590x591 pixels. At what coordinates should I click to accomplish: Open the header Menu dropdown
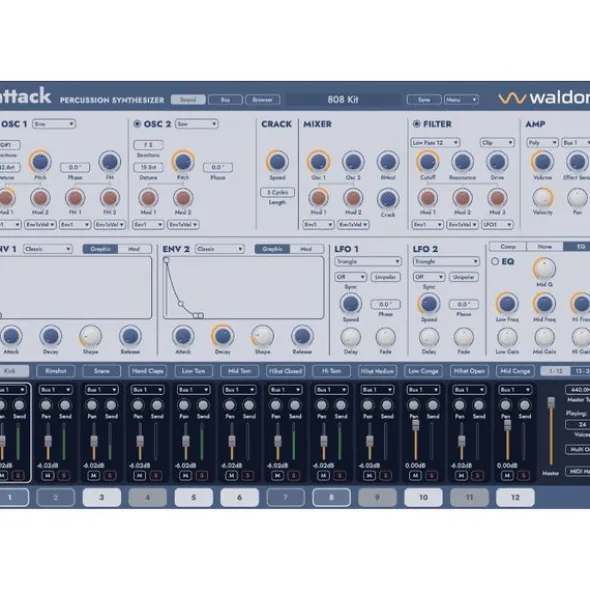tap(461, 100)
